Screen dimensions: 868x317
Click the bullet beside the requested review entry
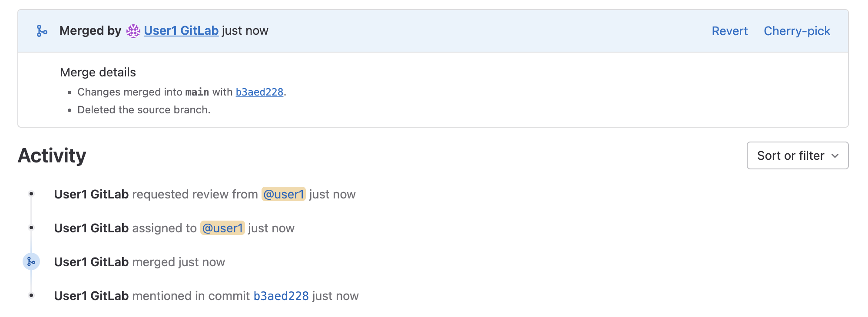click(x=31, y=194)
